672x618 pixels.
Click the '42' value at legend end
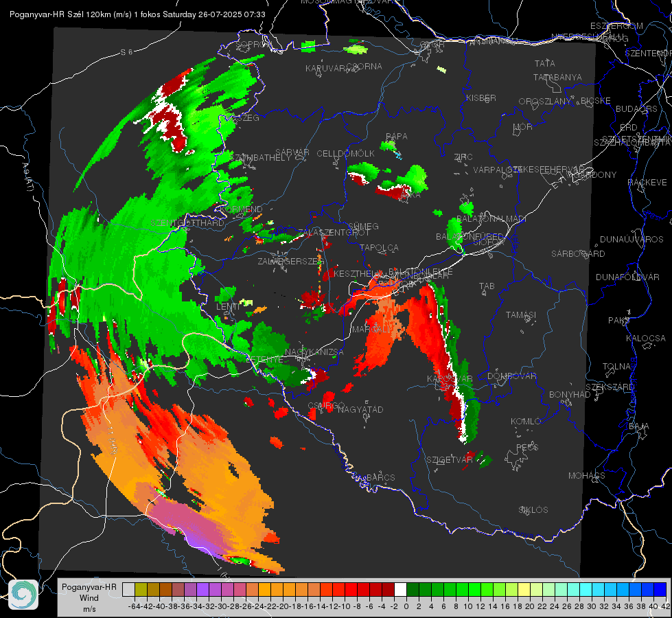point(665,606)
